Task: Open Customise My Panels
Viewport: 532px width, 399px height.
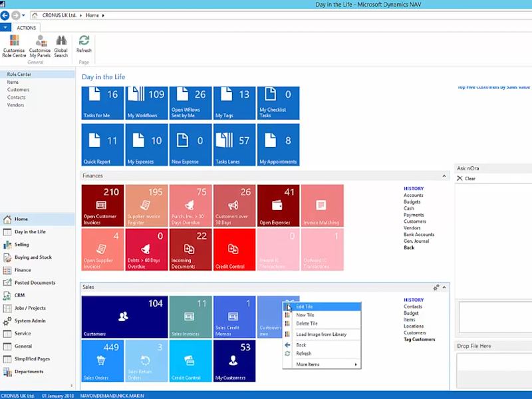Action: pyautogui.click(x=40, y=46)
